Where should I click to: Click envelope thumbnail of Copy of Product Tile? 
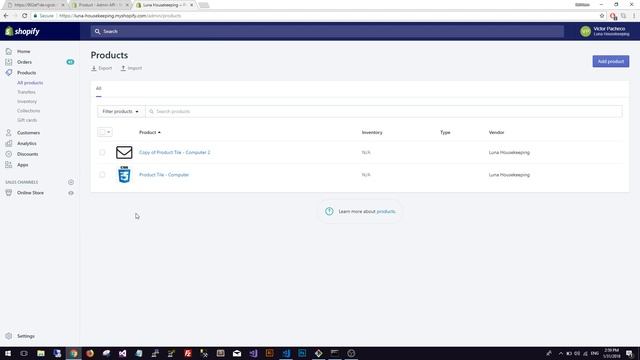[x=124, y=152]
